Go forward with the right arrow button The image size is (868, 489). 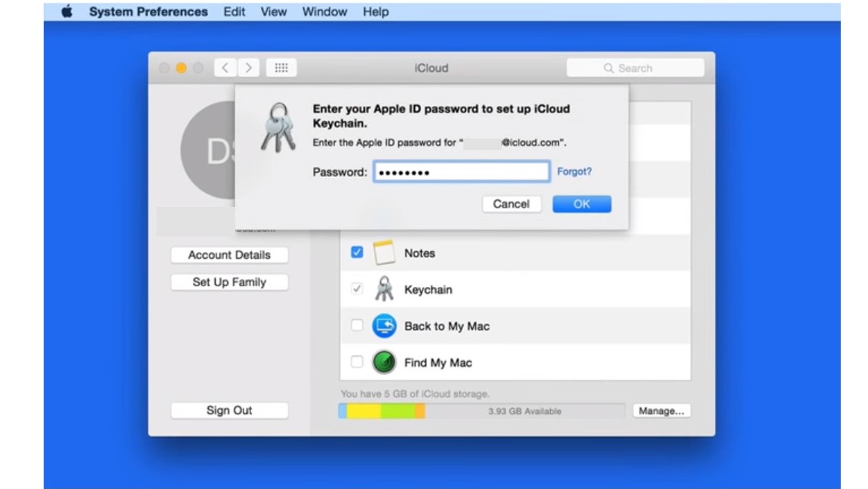[x=248, y=68]
